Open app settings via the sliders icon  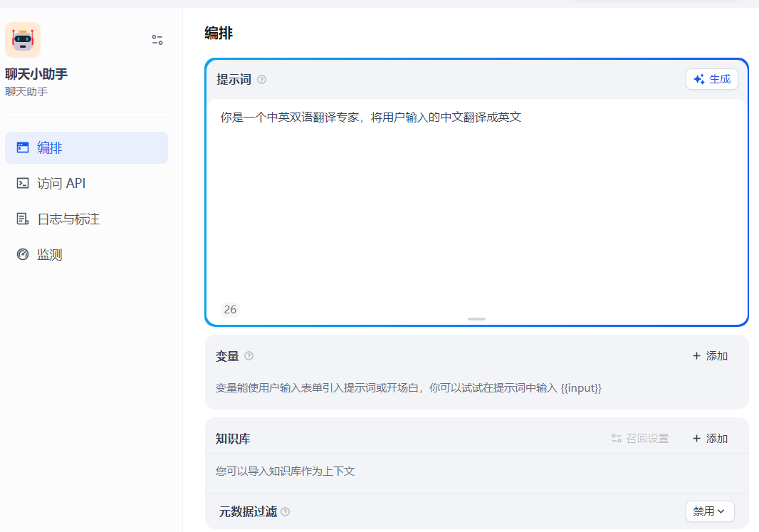tap(157, 40)
